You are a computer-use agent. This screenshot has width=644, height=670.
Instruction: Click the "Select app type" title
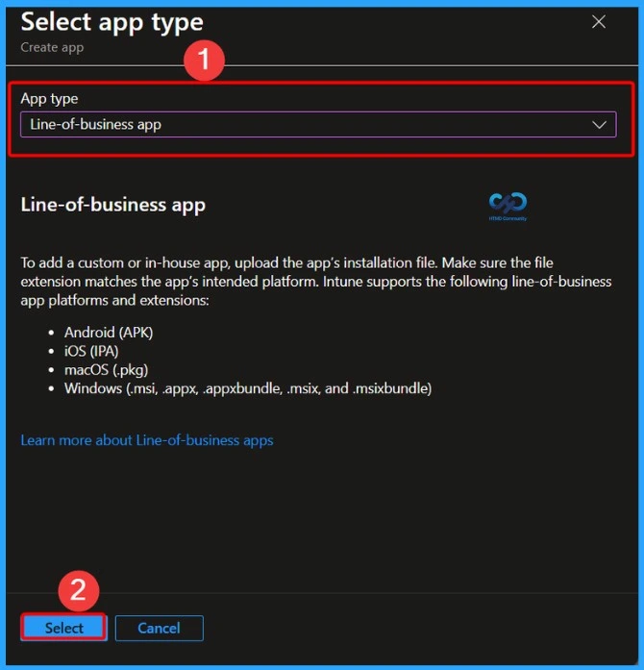point(111,22)
